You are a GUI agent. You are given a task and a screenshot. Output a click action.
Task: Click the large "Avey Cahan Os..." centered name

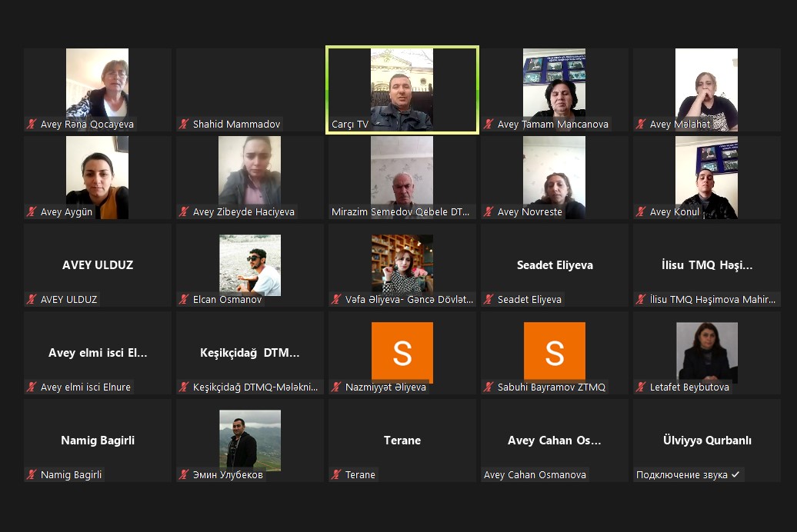[x=555, y=440]
